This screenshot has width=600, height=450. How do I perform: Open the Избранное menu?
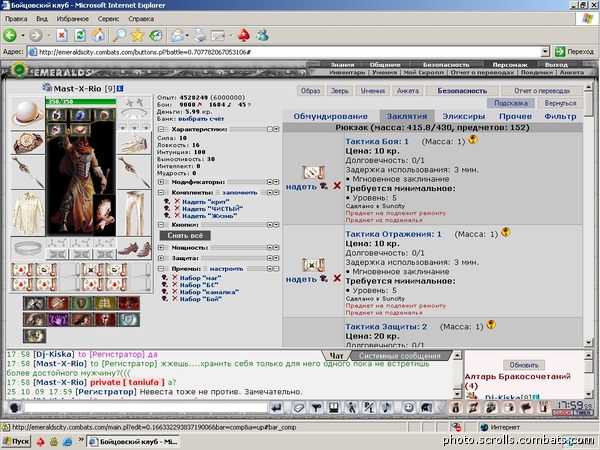point(73,19)
